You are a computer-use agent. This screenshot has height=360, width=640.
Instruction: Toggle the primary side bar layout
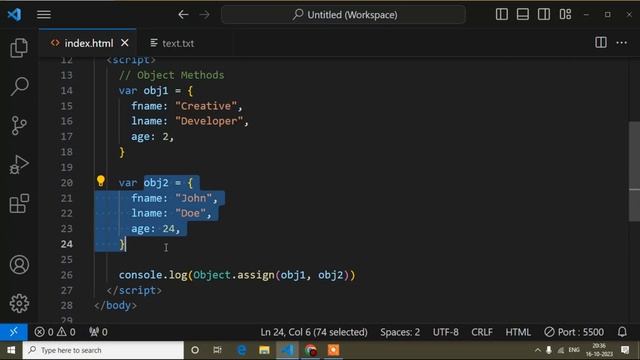(x=502, y=14)
